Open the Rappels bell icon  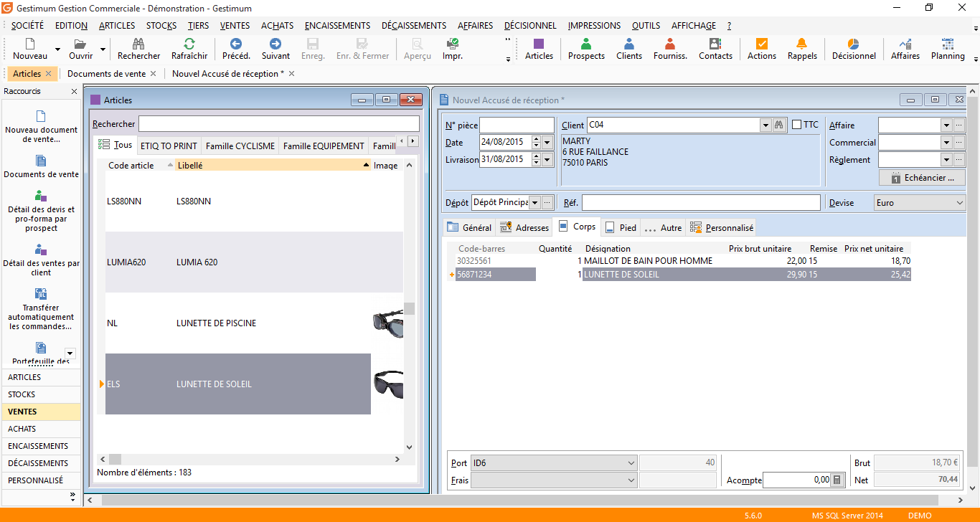tap(802, 44)
